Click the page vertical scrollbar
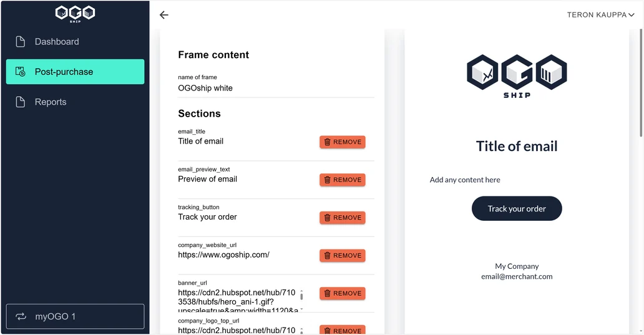Viewport: 644px width, 335px height. [641, 82]
